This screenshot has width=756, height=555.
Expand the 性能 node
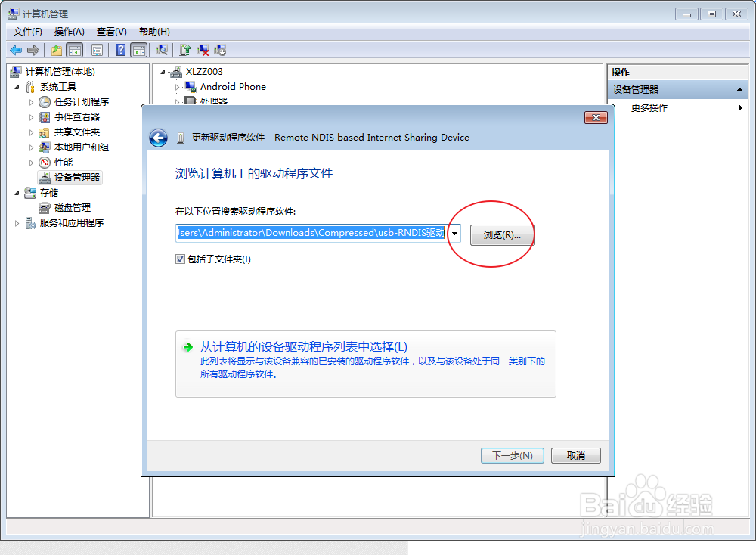[x=31, y=163]
